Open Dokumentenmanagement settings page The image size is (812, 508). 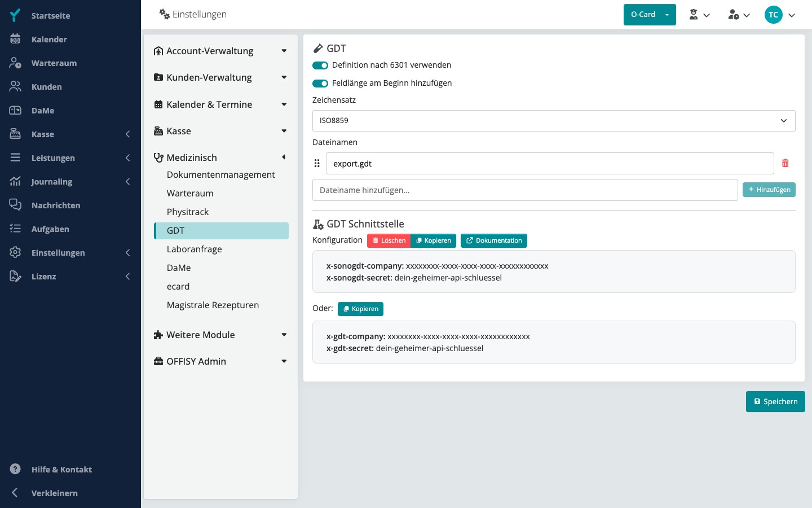221,174
